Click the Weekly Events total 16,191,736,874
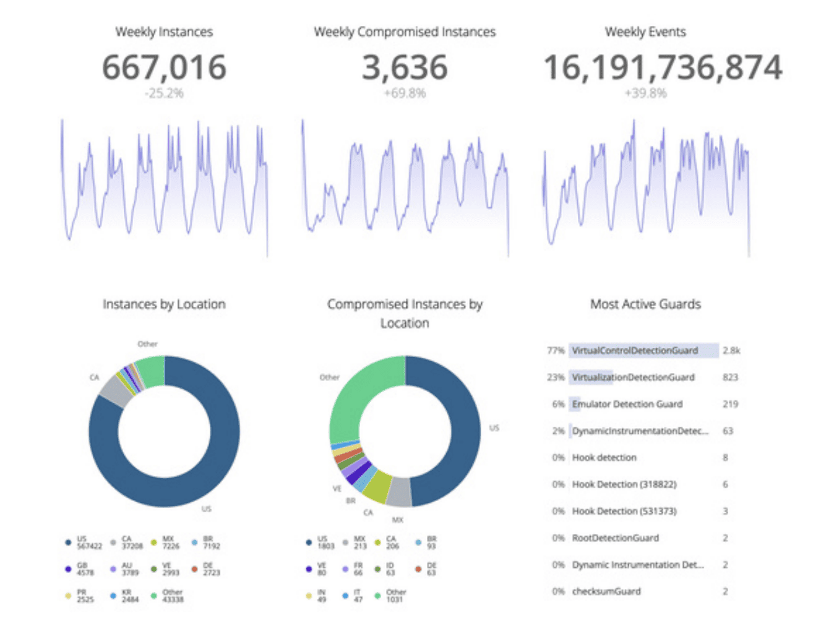The height and width of the screenshot is (644, 834). [x=663, y=67]
